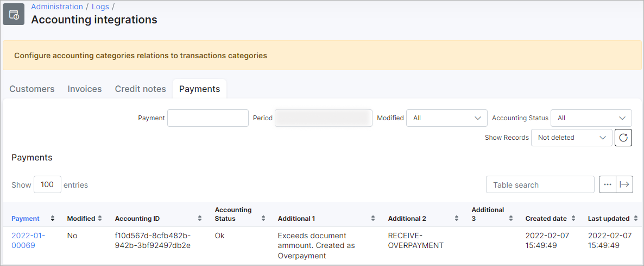This screenshot has width=644, height=266.
Task: Sort by Created date column arrows
Action: (573, 219)
